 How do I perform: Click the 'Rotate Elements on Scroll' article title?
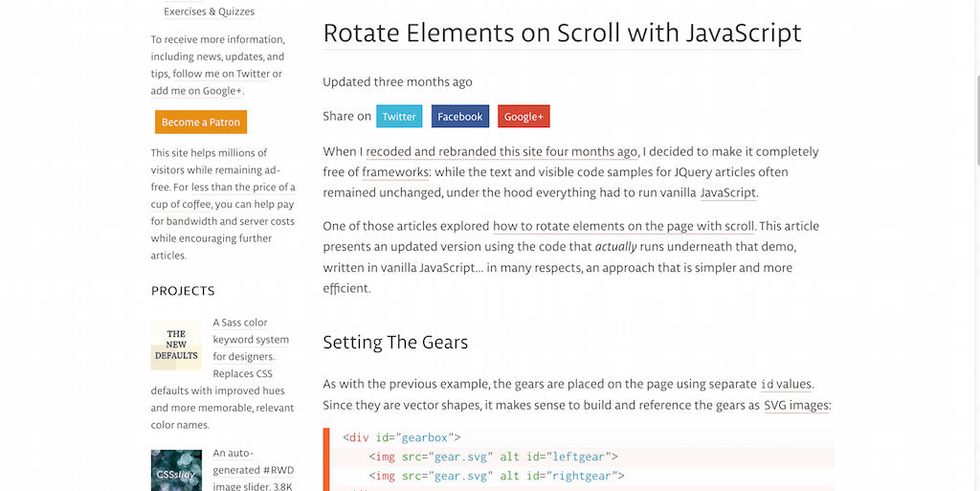[562, 33]
